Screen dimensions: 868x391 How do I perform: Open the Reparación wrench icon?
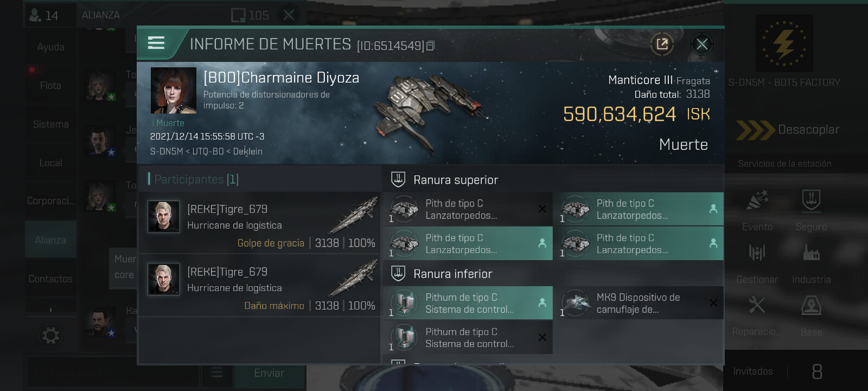757,305
